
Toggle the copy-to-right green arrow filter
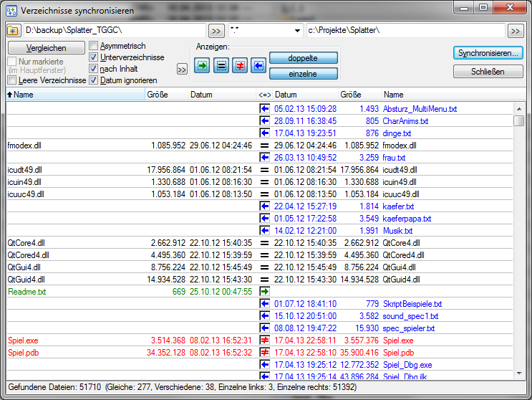tap(202, 65)
